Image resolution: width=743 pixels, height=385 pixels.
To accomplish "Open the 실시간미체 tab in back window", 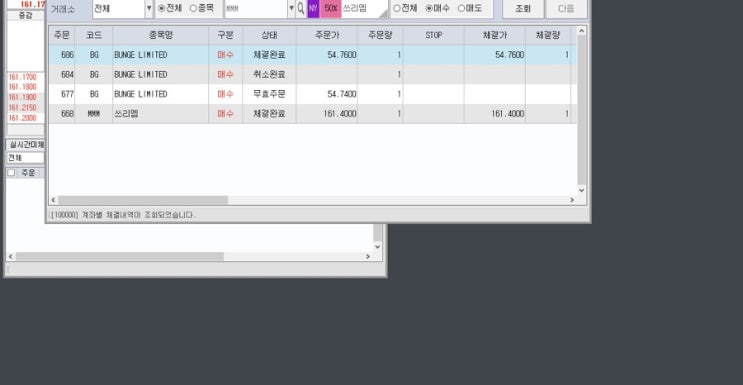I will (26, 145).
